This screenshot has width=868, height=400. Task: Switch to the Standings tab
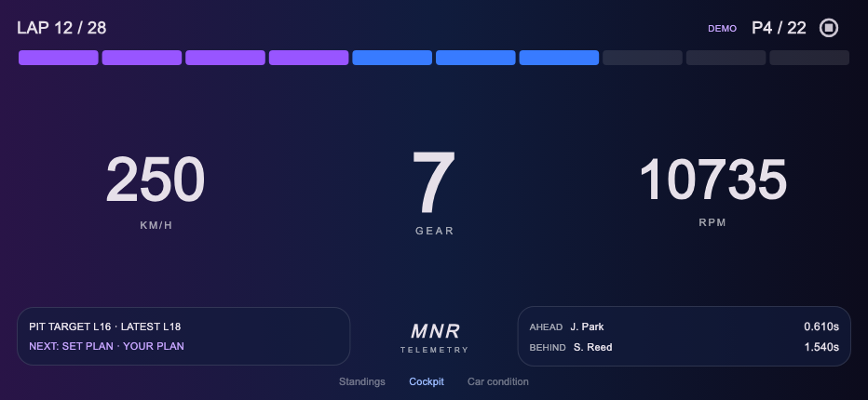click(362, 381)
